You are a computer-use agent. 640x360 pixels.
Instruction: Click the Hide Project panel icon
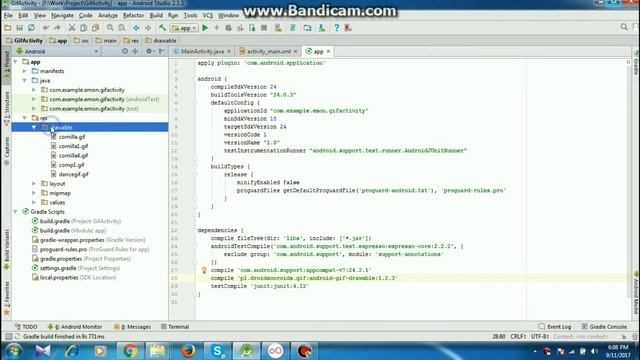(162, 51)
